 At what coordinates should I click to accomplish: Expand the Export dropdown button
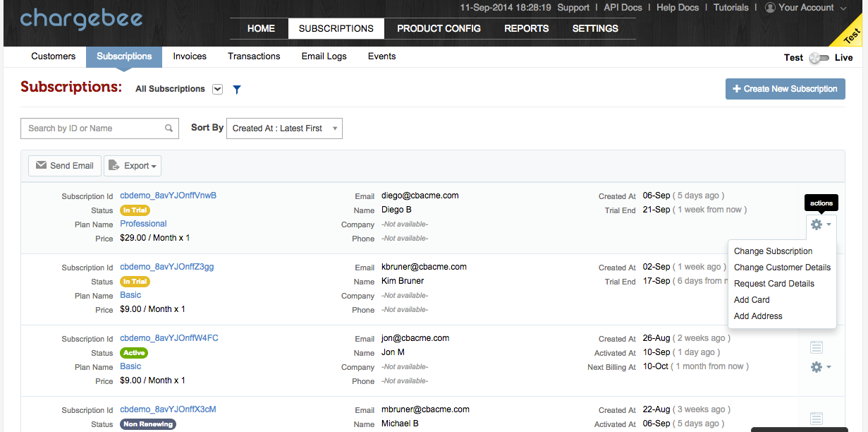[x=133, y=166]
